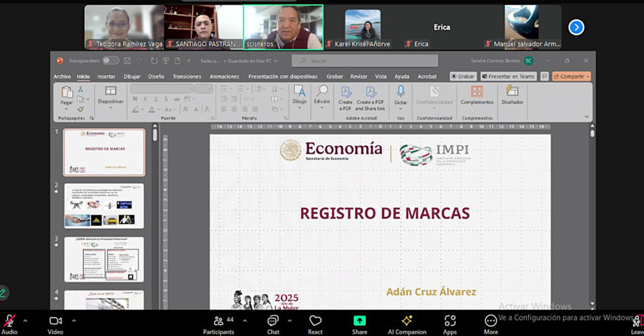Viewport: 644px width, 336px height.
Task: Click the Pegar paste icon
Action: pos(67,92)
